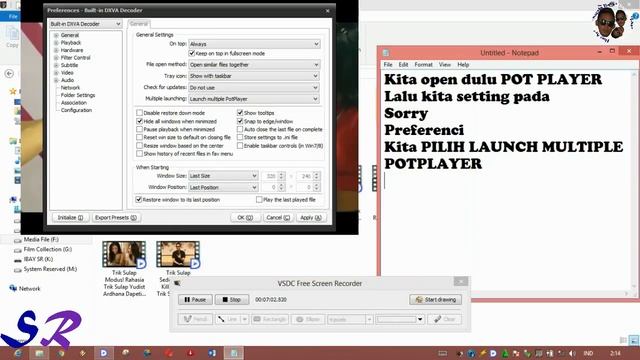Toggle Hide all windows when minimized
The height and width of the screenshot is (360, 640).
[140, 121]
